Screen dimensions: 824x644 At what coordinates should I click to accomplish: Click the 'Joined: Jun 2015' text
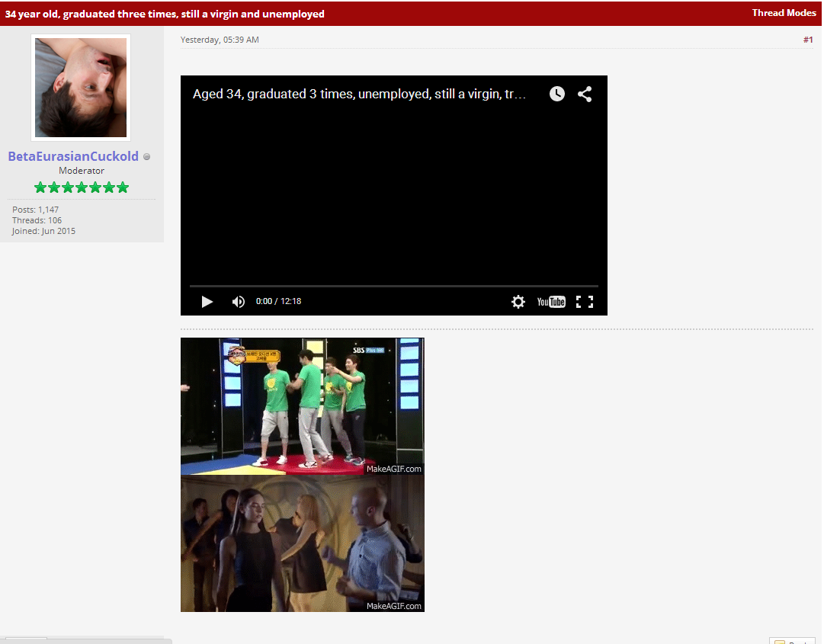pos(43,231)
